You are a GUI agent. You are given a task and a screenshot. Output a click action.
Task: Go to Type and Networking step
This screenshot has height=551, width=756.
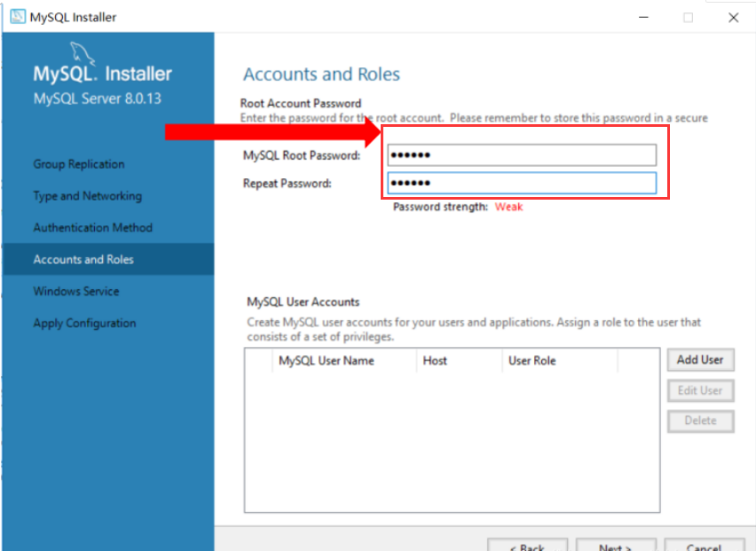coord(87,196)
